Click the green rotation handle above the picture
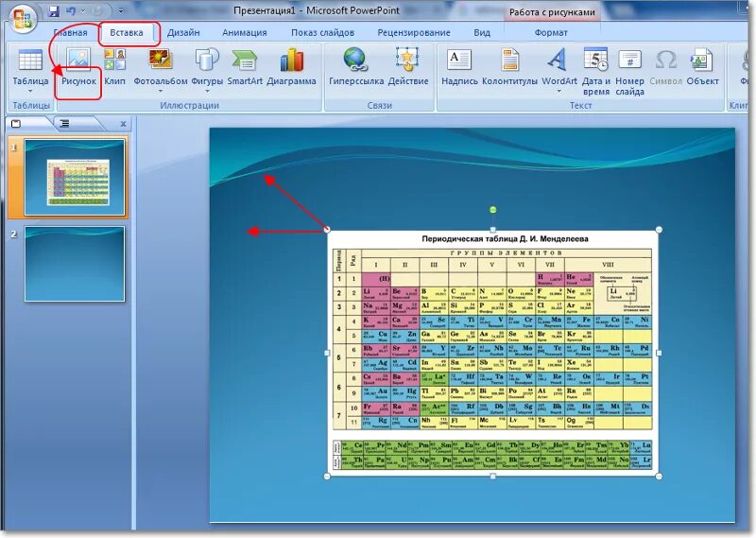 pyautogui.click(x=492, y=210)
